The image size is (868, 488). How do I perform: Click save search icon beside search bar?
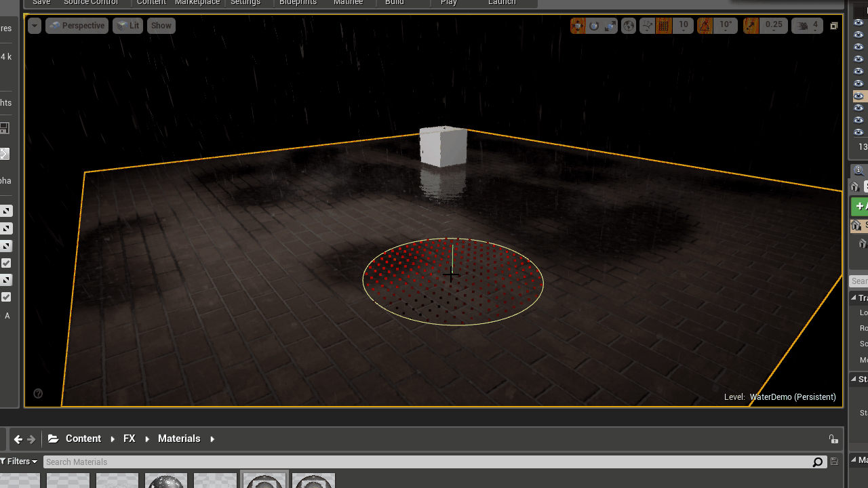tap(835, 462)
